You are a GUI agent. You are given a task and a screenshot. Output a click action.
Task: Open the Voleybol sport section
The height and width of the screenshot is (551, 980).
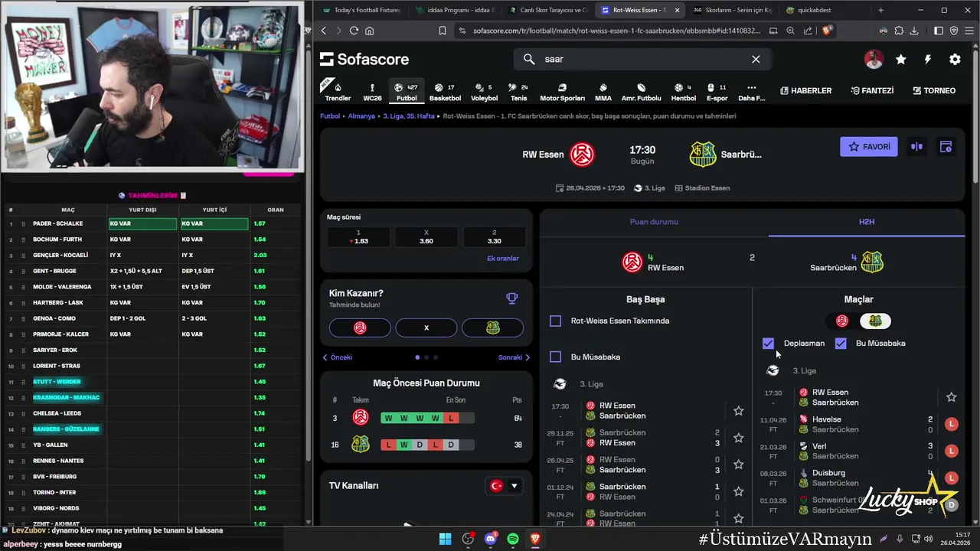click(x=484, y=91)
